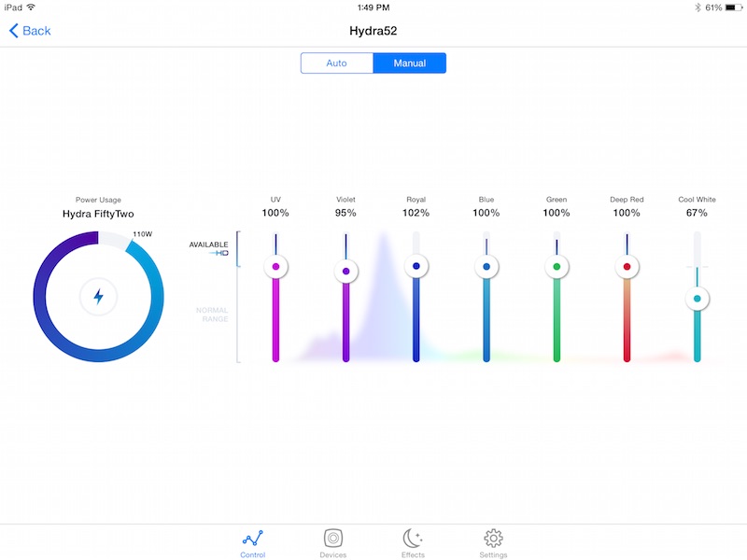Open the Settings gear icon
This screenshot has width=747, height=560.
point(494,539)
